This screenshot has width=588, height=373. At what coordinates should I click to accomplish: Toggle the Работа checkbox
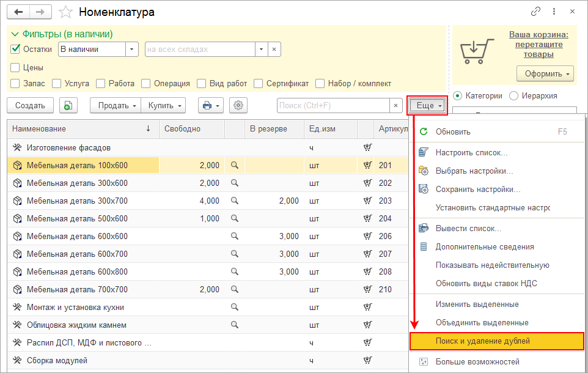pos(100,83)
